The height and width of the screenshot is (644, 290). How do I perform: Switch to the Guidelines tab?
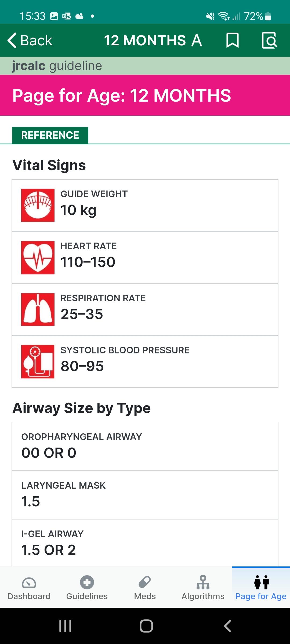point(87,587)
